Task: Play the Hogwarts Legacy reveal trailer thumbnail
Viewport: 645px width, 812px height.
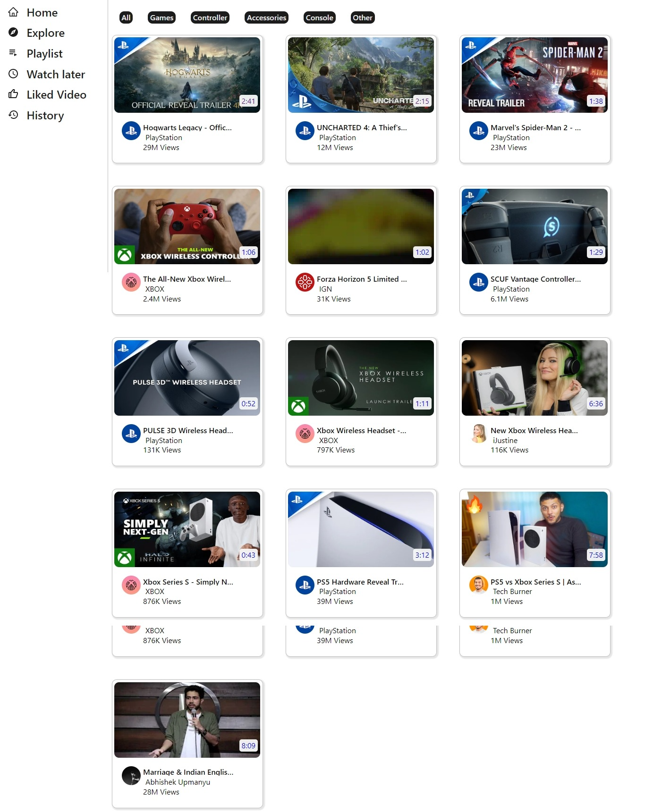Action: pyautogui.click(x=187, y=75)
